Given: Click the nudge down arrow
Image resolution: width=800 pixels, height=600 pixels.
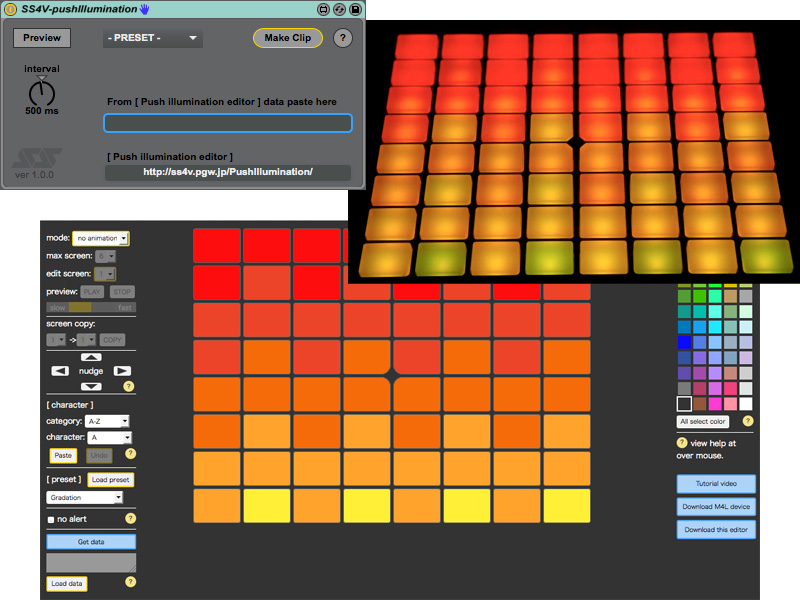Looking at the screenshot, I should (x=91, y=386).
